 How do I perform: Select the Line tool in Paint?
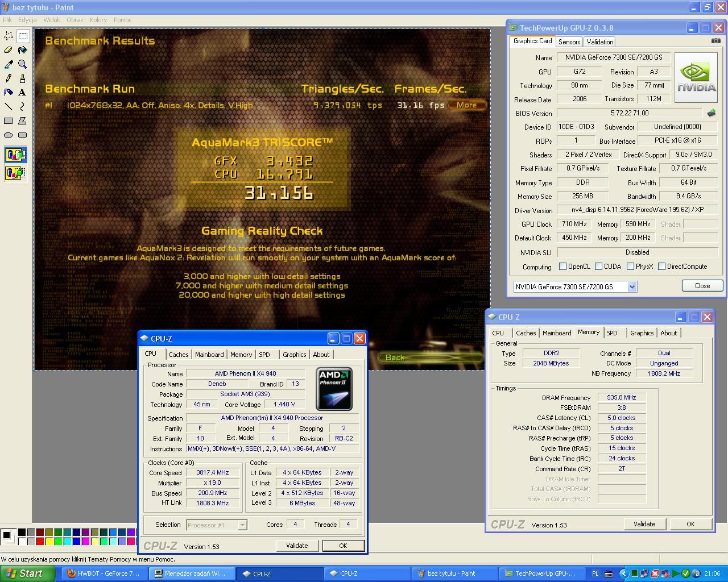click(x=9, y=106)
